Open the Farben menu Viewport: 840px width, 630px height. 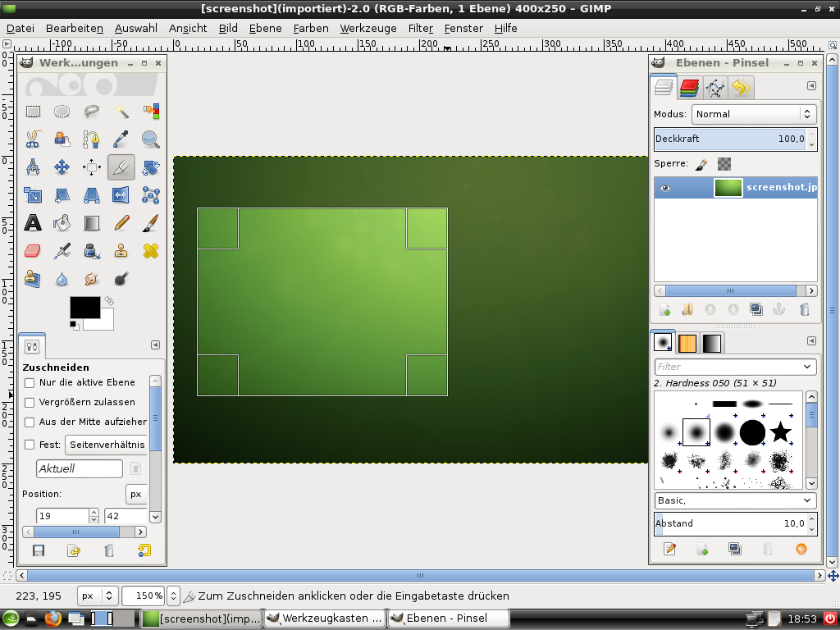(x=311, y=29)
